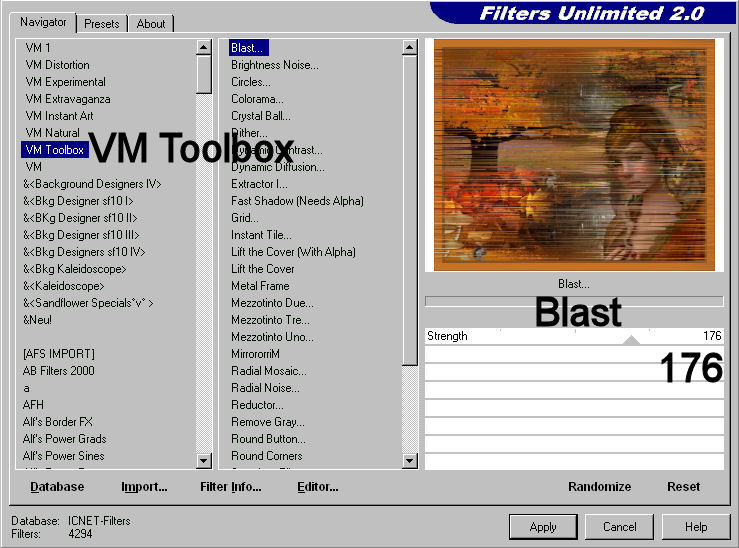The image size is (739, 548).
Task: Click the Cancel button
Action: 619,526
